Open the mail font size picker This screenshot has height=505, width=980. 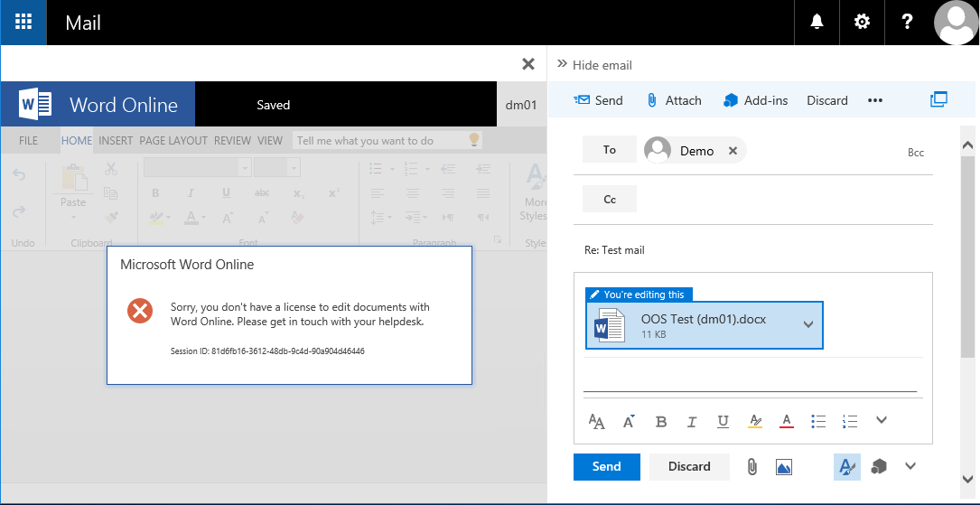point(597,421)
